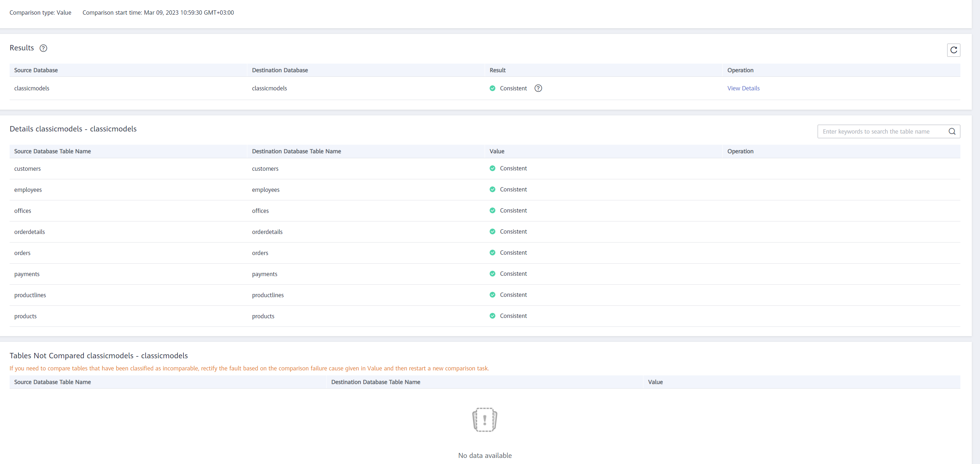Click green check icon in classicmodels result row
Screen dimensions: 980x464
tap(492, 88)
